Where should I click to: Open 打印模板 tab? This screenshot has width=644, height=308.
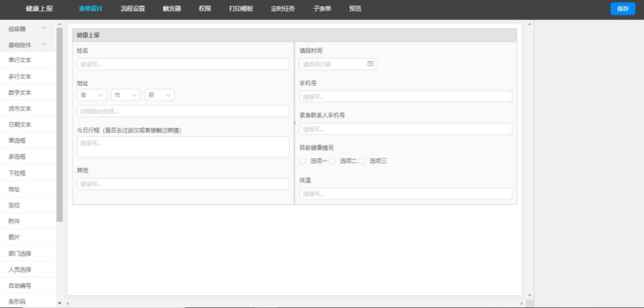[241, 9]
